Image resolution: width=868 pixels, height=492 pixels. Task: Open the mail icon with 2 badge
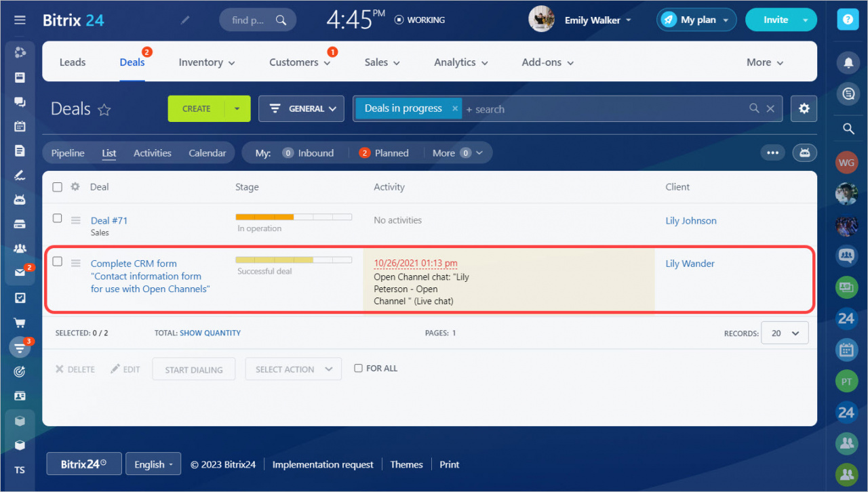pos(20,273)
